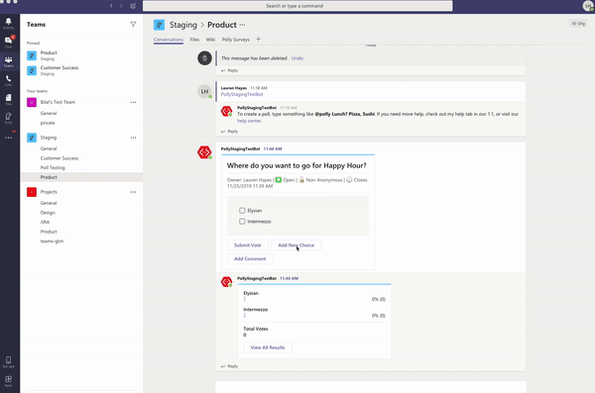Open more options for Projects team
Viewport: 595px width, 393px height.
[133, 192]
